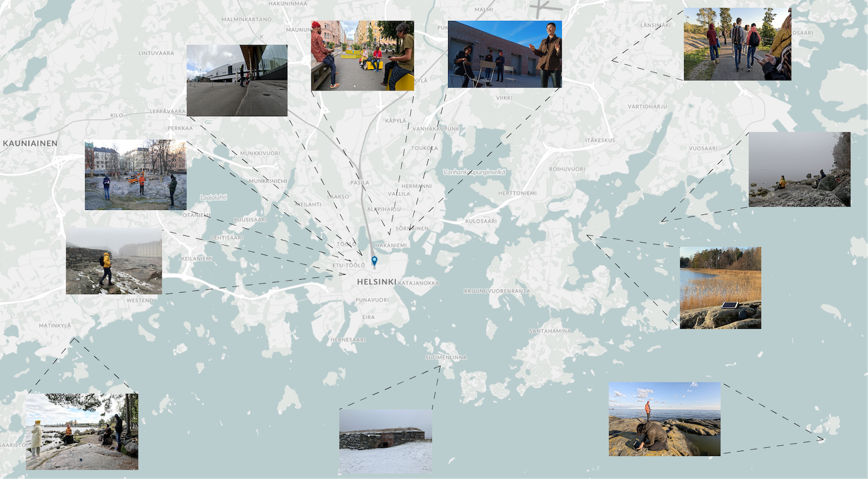Click the HAKANIEMI map label
Screen dimensions: 868x479
click(x=391, y=245)
